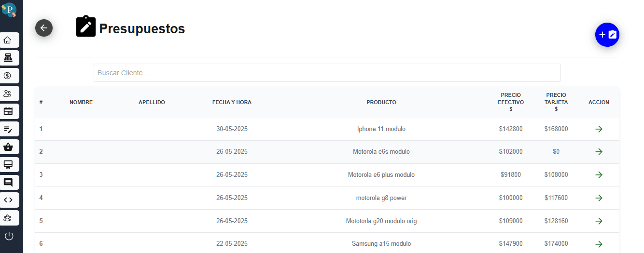This screenshot has height=253, width=644.
Task: Open the Iphone 11 modulo row arrow
Action: [x=599, y=129]
